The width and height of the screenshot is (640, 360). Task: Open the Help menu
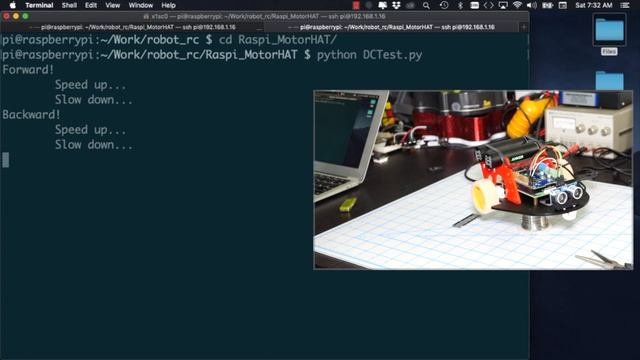tap(168, 5)
